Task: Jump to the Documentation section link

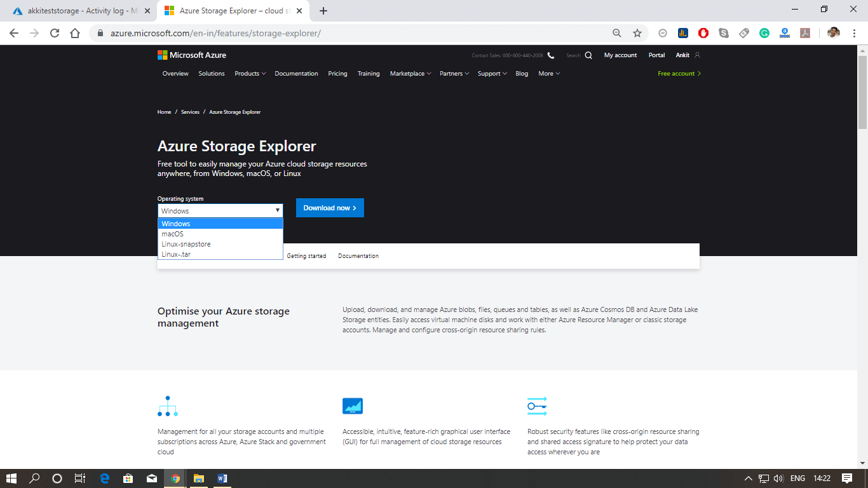Action: tap(358, 256)
